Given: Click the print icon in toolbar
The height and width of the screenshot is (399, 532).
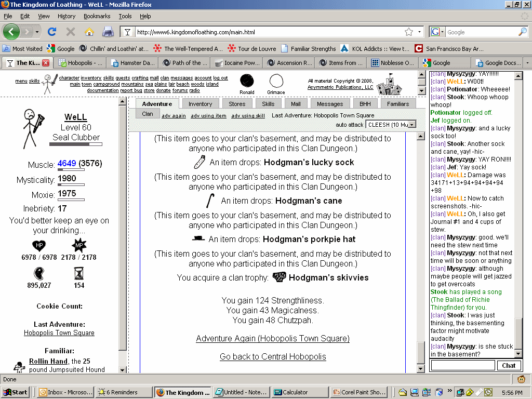Looking at the screenshot, I should (108, 32).
